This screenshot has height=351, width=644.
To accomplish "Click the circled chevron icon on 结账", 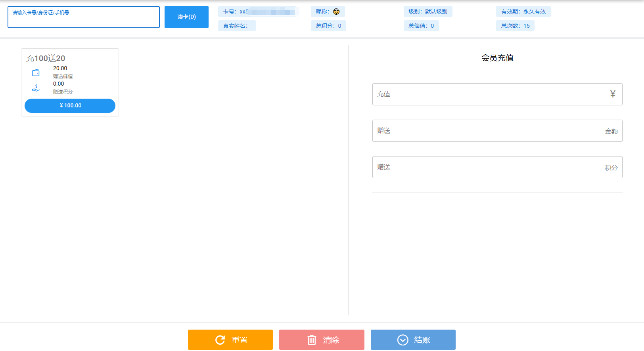I will point(403,340).
